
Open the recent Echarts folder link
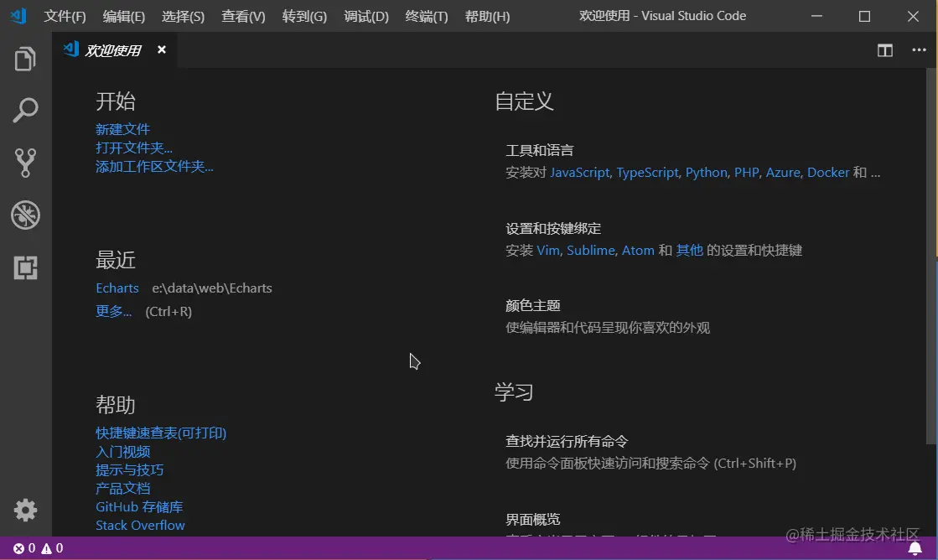(117, 288)
